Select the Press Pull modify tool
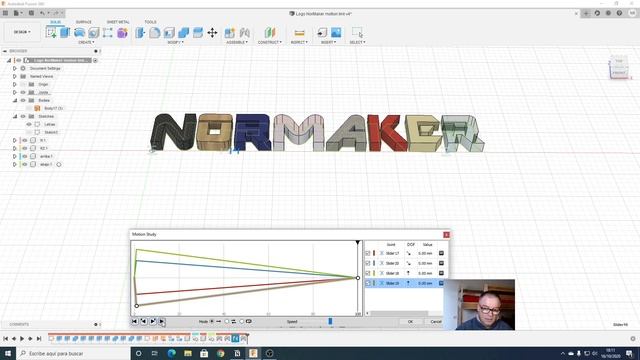640x360 pixels. [x=140, y=32]
